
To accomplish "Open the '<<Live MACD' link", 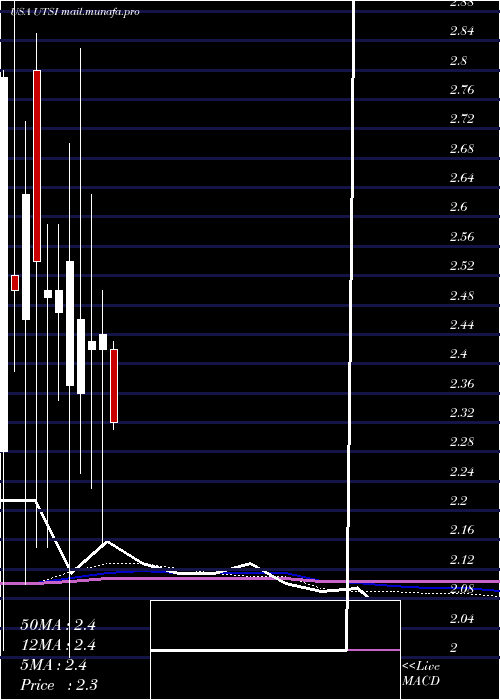I will (421, 674).
